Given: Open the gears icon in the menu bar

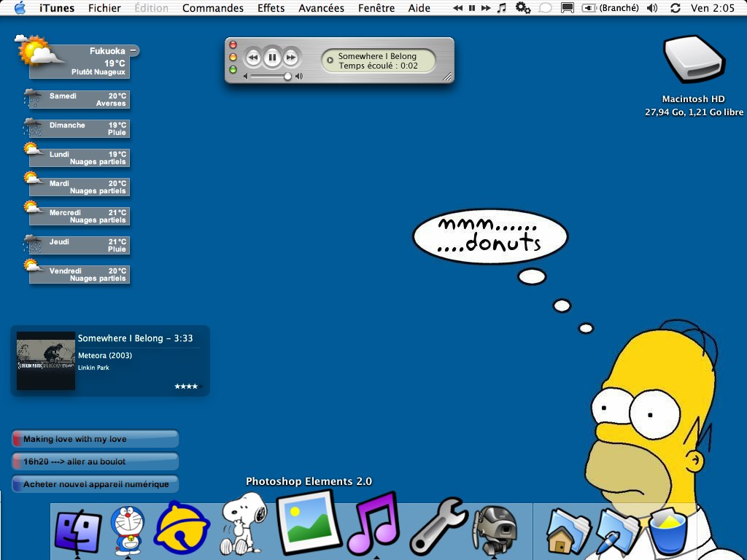Looking at the screenshot, I should 523,7.
